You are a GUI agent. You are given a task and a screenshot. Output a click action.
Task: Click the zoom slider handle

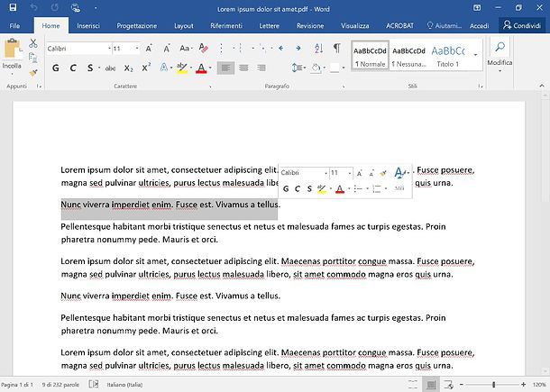493,385
